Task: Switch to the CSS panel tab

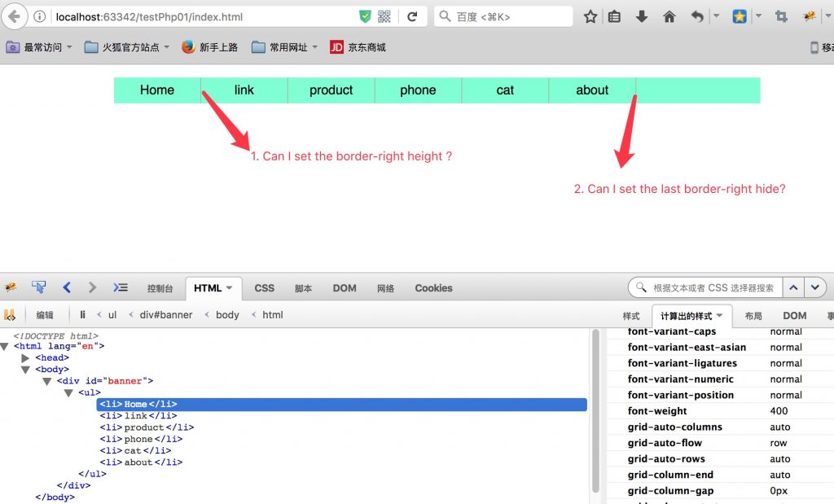Action: [264, 288]
